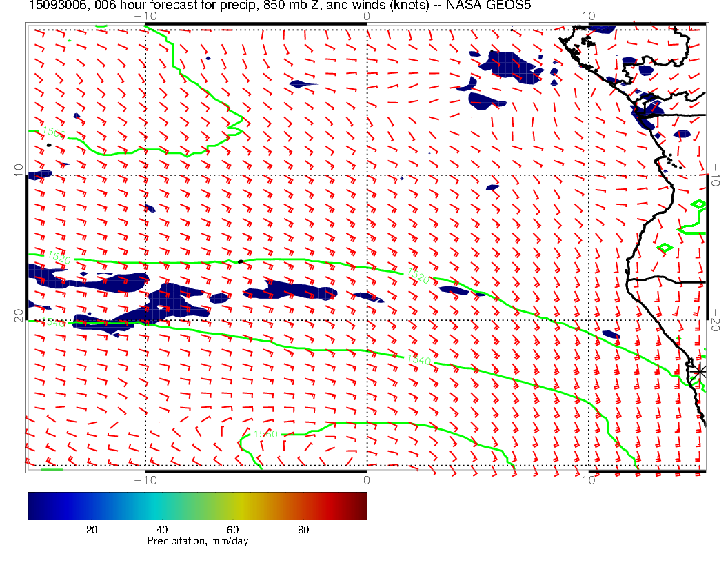Click the small green diamond contour over land
Viewport: 728px width, 563px height.
[x=665, y=248]
